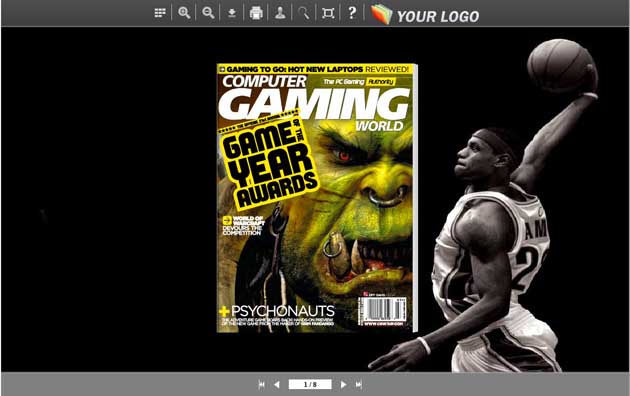630x396 pixels.
Task: Flip to the next page
Action: (343, 385)
